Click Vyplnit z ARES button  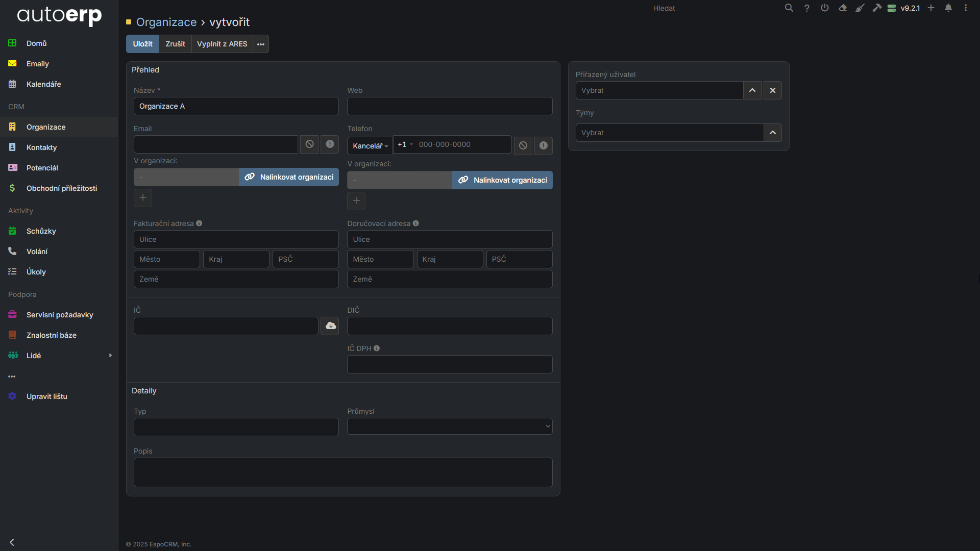click(x=222, y=44)
